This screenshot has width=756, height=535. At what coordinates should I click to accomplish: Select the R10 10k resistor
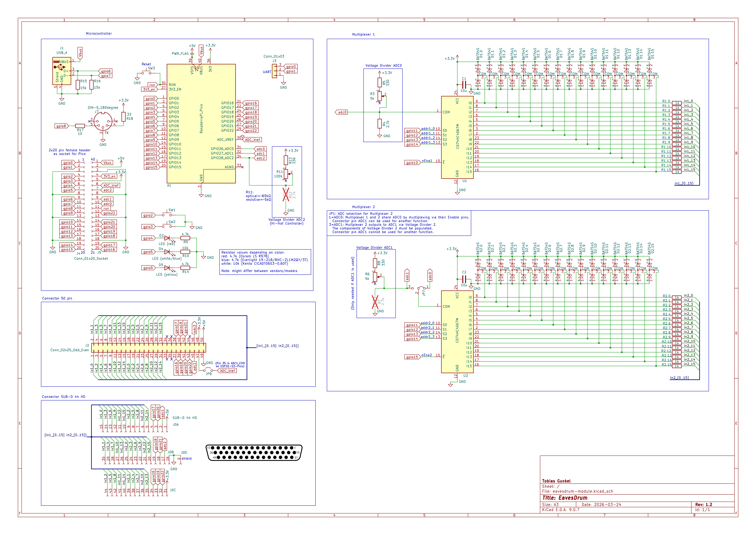point(185,252)
